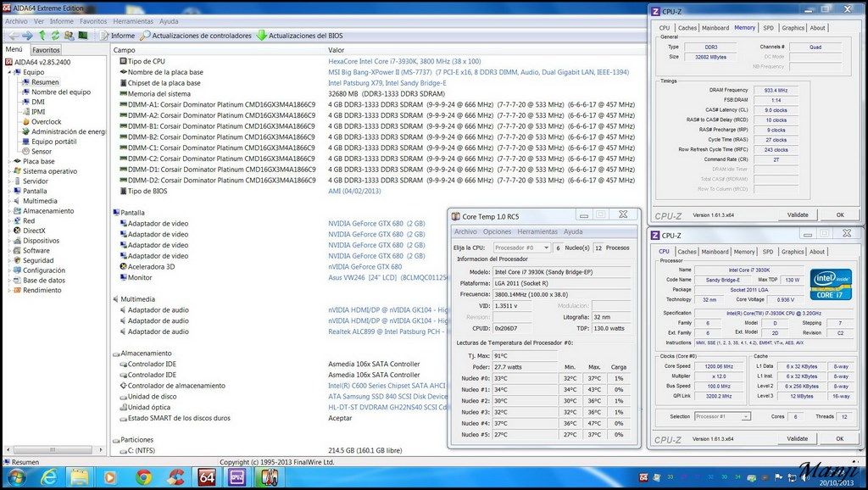Viewport: 868px width, 490px height.
Task: Click the 'AMI (04/02/2013)' BIOS link
Action: pyautogui.click(x=354, y=191)
